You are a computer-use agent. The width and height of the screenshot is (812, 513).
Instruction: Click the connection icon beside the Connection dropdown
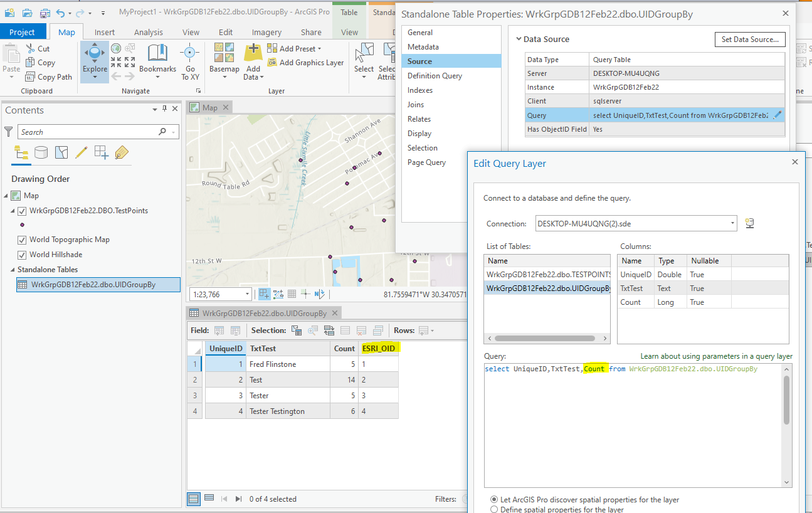pyautogui.click(x=749, y=224)
